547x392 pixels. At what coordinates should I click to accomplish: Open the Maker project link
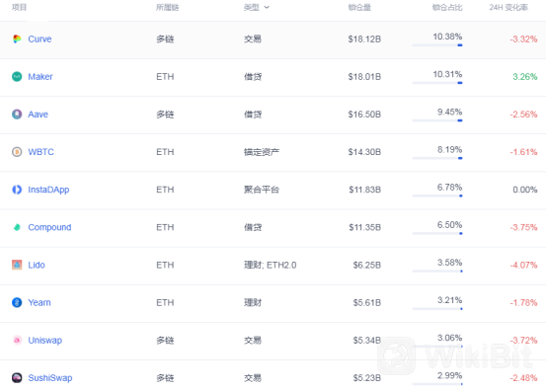tap(40, 77)
